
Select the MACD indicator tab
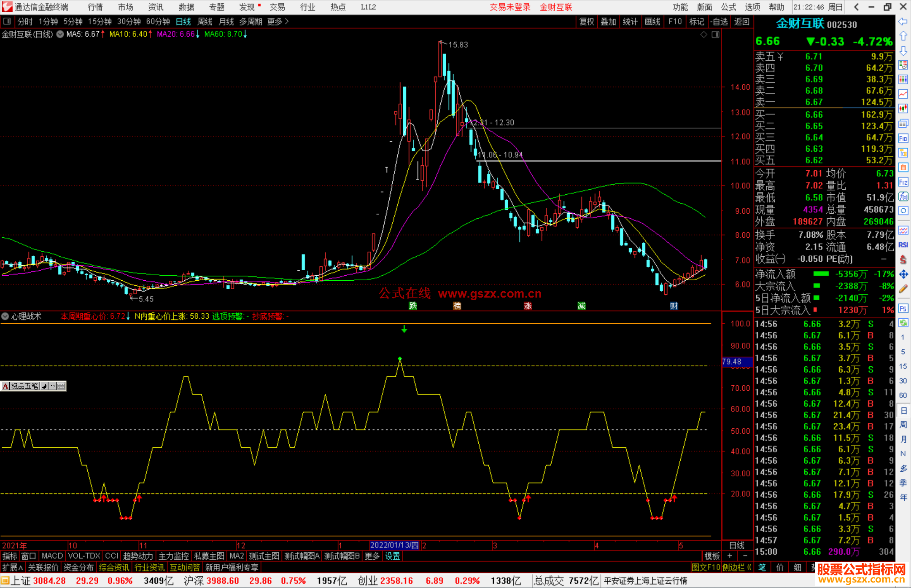pos(52,556)
